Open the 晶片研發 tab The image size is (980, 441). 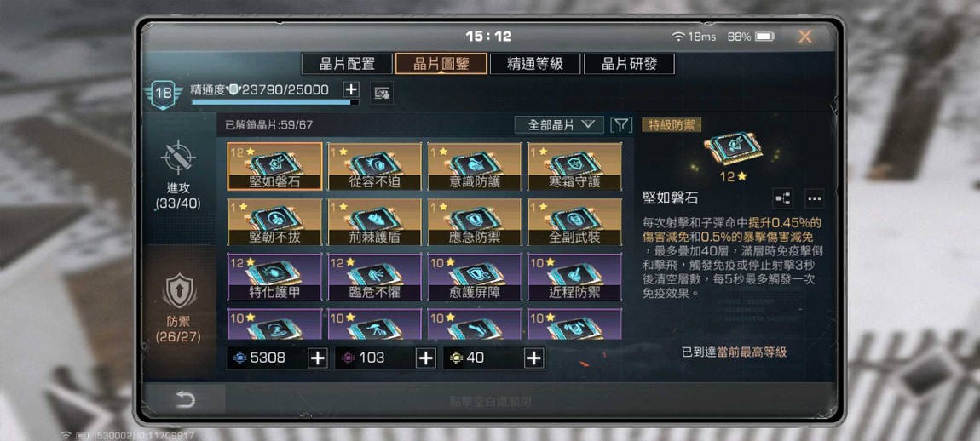(630, 64)
